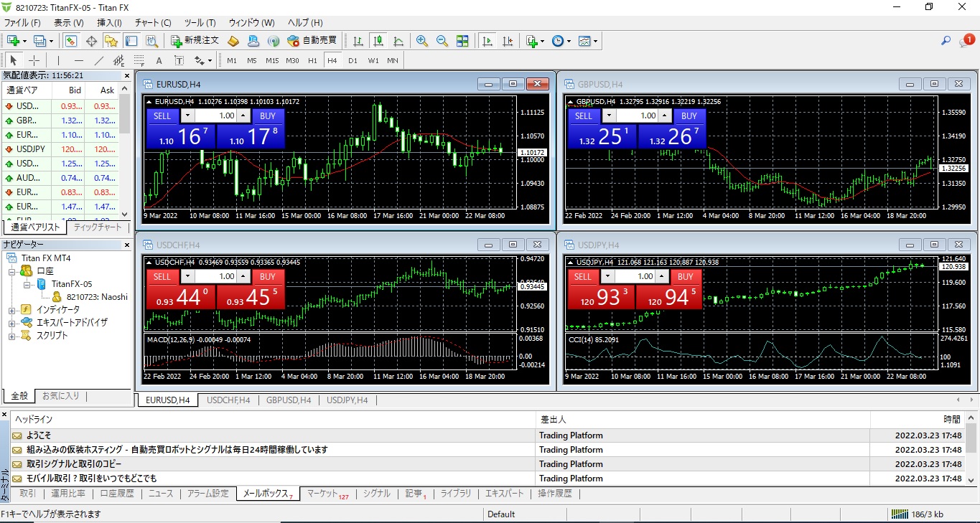Toggle the Terminal window icon
980x523 pixels.
tap(131, 41)
